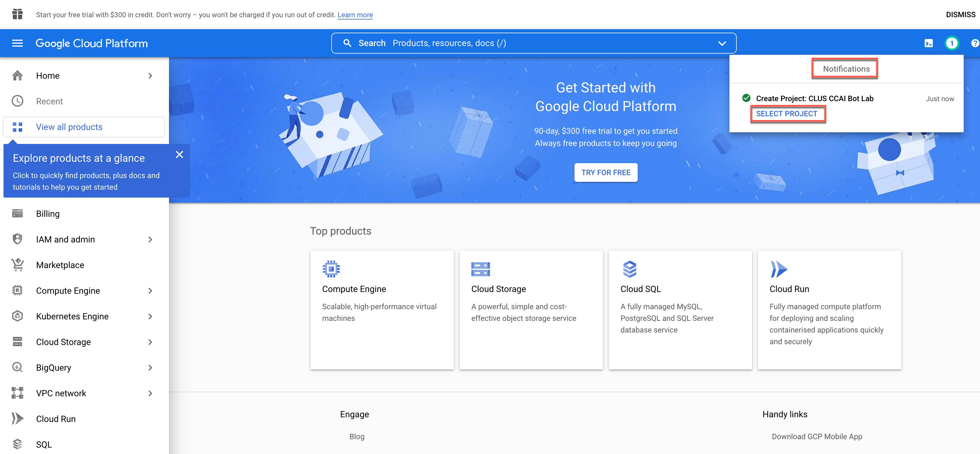Open VPC network menu item

[84, 393]
